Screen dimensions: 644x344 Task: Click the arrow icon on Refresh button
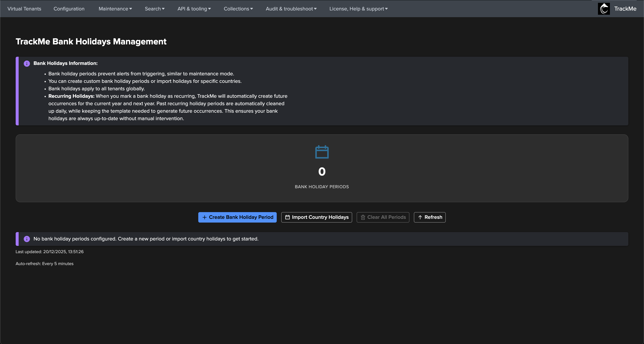420,217
